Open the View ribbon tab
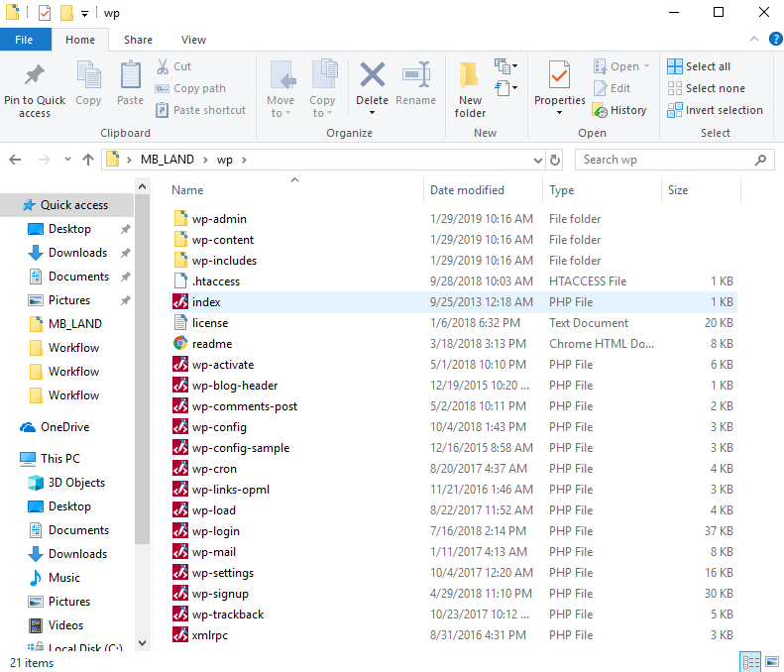784x672 pixels. [193, 40]
